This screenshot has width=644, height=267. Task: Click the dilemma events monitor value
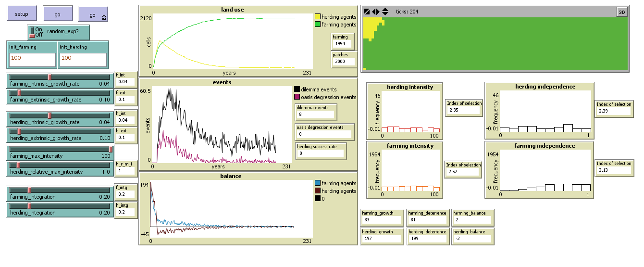click(315, 114)
